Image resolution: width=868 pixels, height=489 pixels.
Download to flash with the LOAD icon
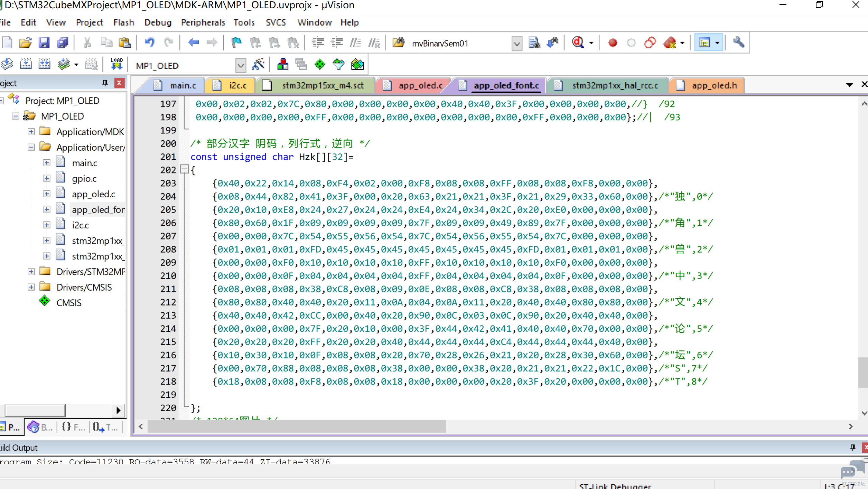tap(116, 64)
